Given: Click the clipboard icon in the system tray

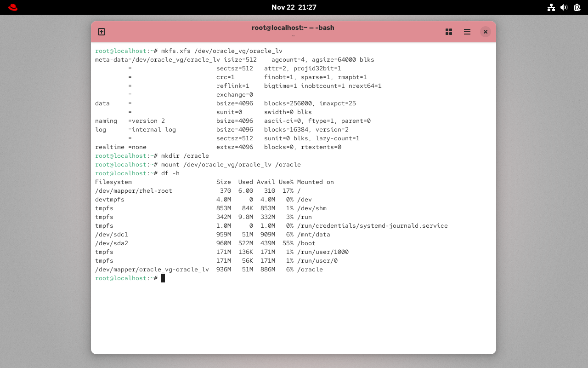Looking at the screenshot, I should coord(577,7).
